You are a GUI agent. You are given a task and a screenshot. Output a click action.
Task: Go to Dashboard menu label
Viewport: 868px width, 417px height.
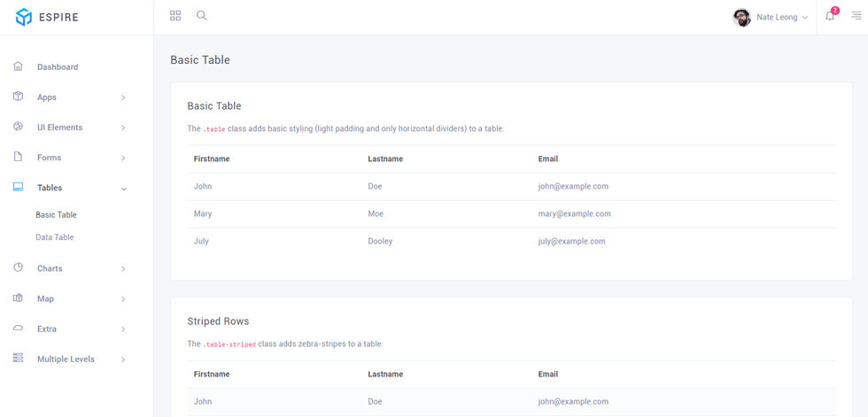point(58,67)
